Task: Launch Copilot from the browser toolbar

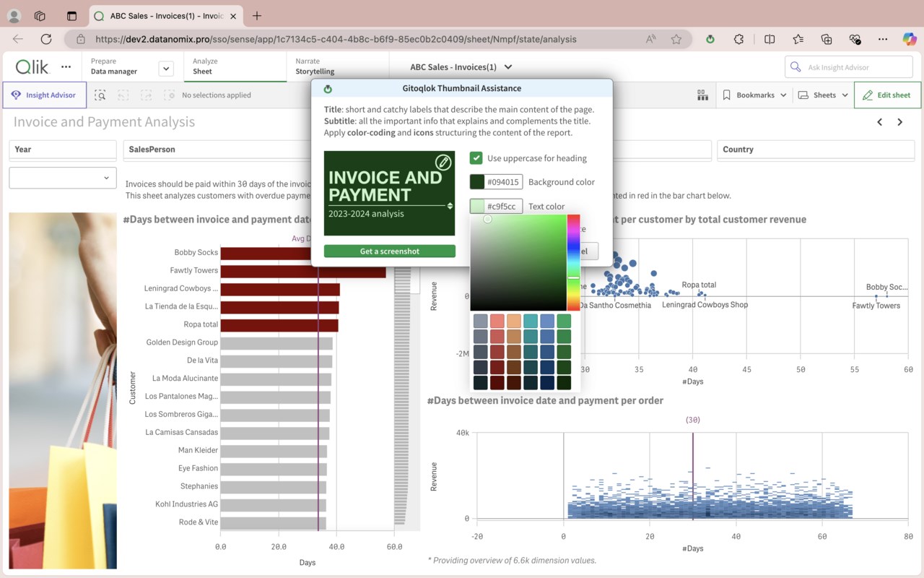Action: [910, 39]
